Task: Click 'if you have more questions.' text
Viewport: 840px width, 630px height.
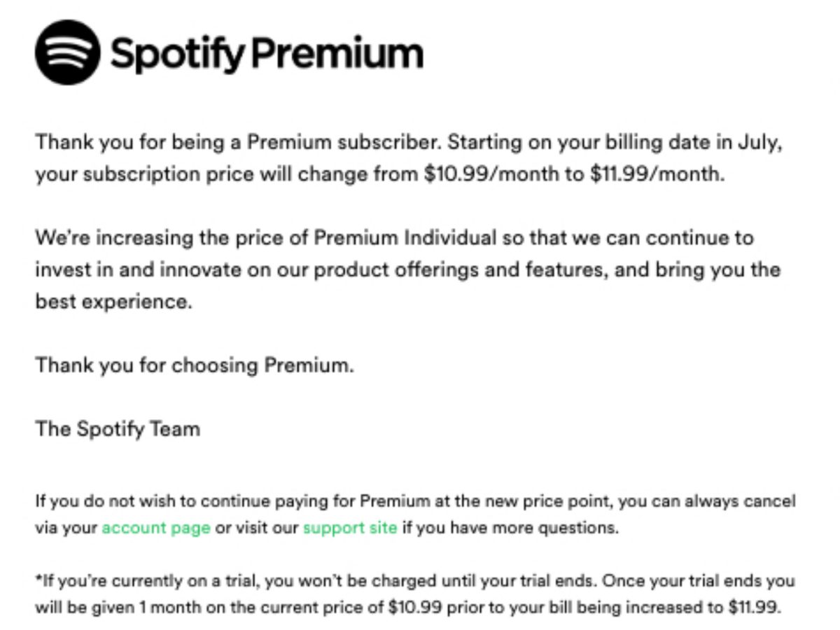Action: click(510, 528)
